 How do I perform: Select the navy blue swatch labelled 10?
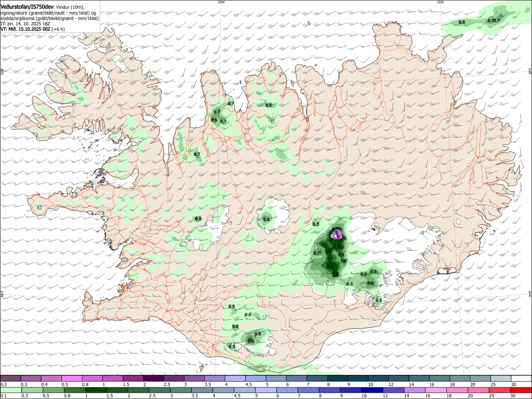[372, 390]
